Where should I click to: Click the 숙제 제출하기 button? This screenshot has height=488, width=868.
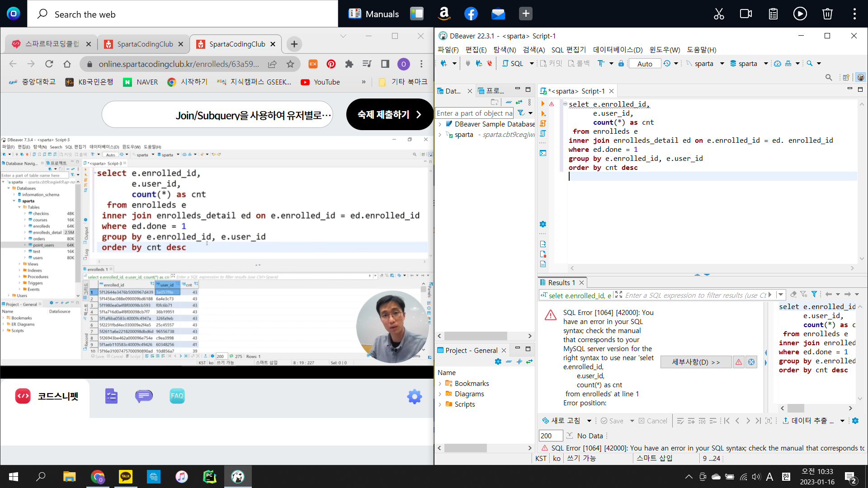coord(389,114)
